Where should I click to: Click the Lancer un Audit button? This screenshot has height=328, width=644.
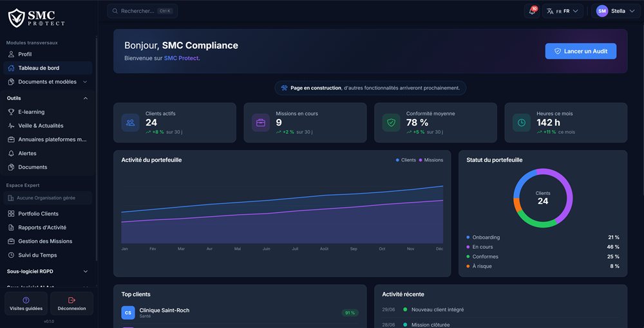pyautogui.click(x=580, y=51)
